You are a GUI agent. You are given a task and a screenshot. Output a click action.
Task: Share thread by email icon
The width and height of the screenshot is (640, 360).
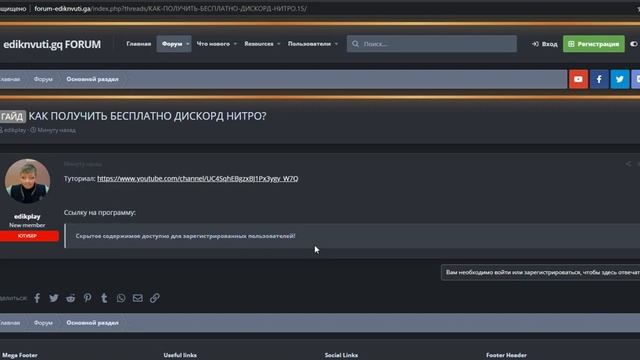coord(138,298)
